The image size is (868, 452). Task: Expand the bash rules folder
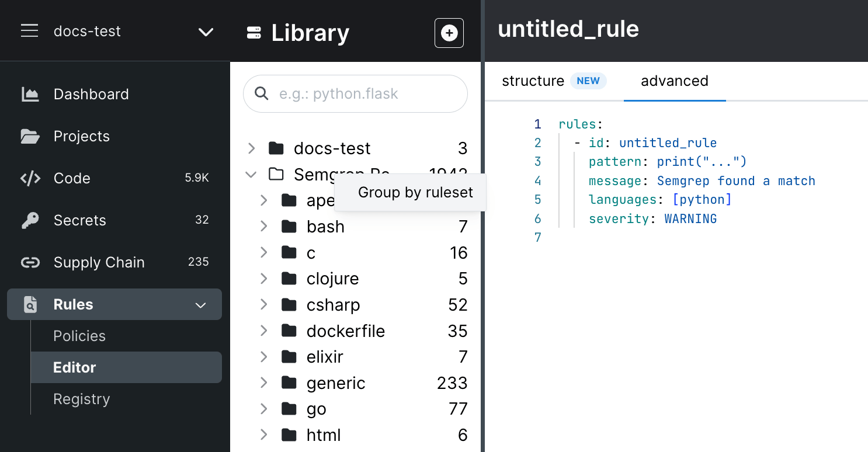point(264,227)
